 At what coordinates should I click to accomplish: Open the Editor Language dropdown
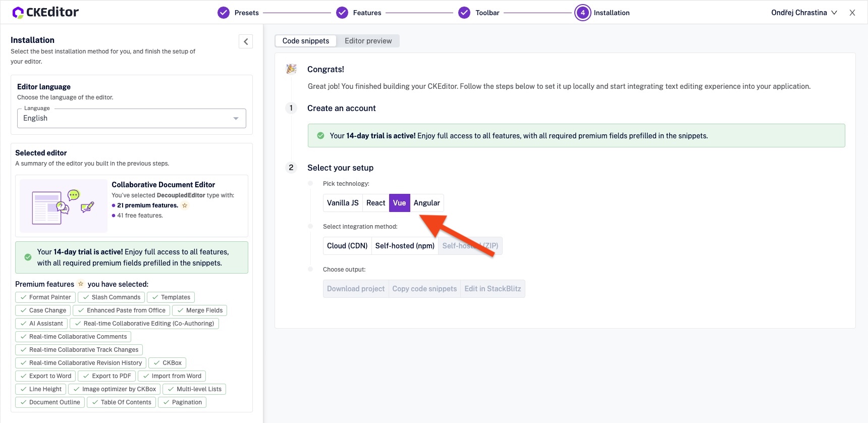coord(131,118)
